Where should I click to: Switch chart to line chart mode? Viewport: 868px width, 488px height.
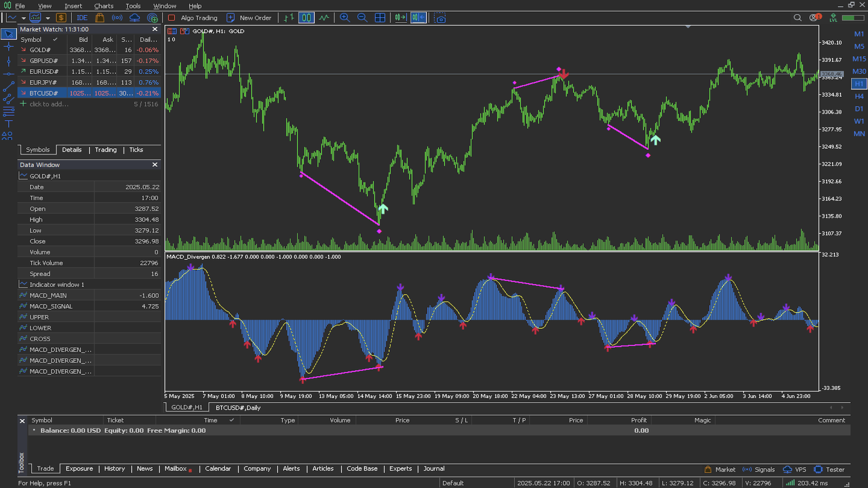click(x=324, y=18)
